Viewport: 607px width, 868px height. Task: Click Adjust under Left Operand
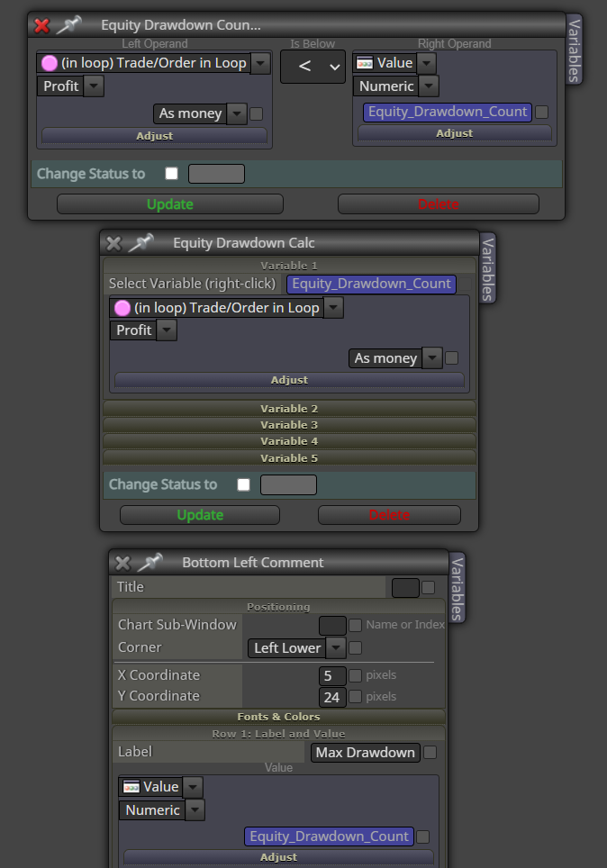pyautogui.click(x=155, y=136)
